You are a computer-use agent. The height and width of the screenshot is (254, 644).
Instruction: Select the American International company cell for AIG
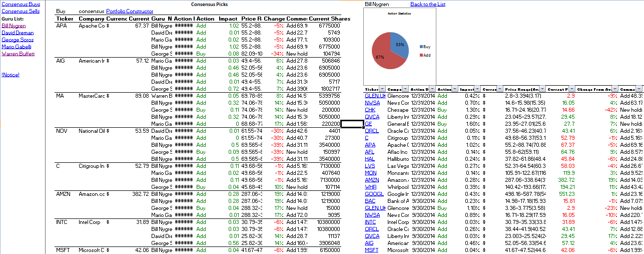click(92, 61)
